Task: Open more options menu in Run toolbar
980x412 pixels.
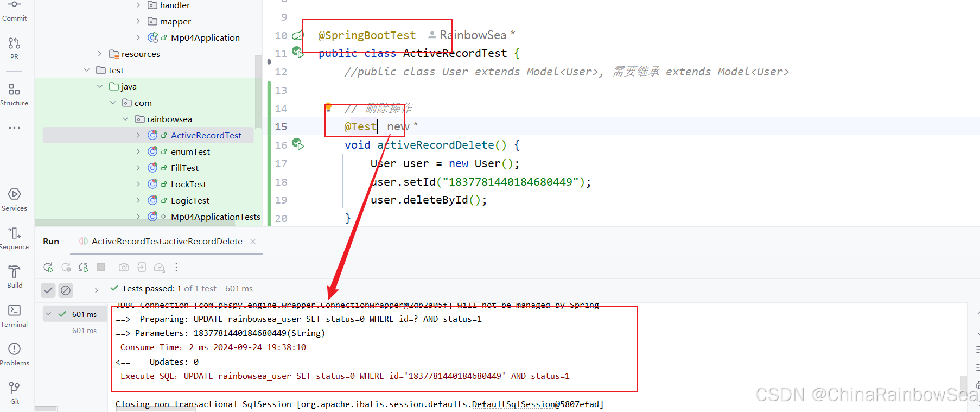Action: point(176,267)
